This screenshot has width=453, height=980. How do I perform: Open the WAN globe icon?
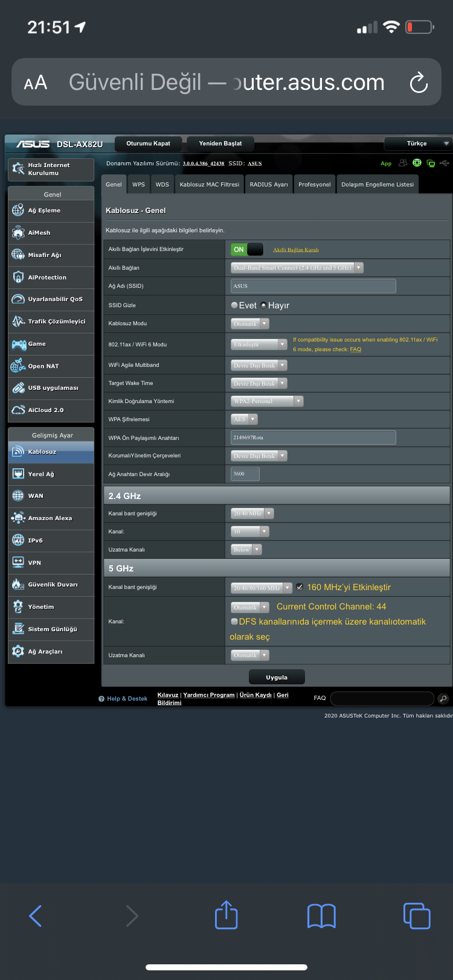[x=18, y=496]
